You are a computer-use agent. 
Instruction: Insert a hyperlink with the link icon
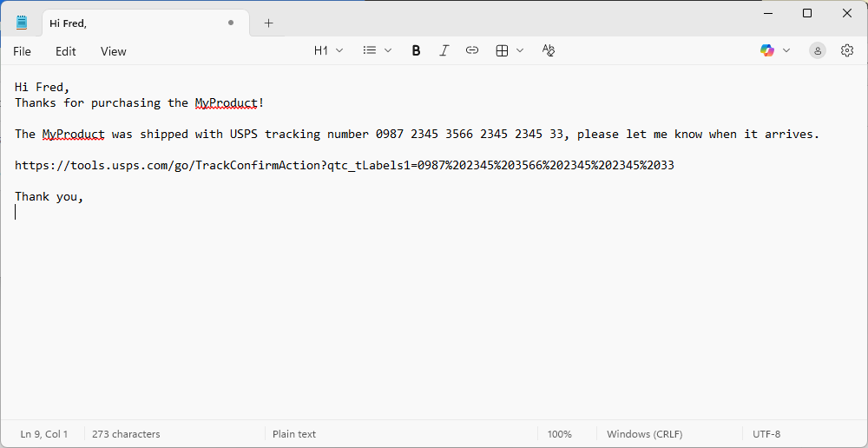[471, 50]
